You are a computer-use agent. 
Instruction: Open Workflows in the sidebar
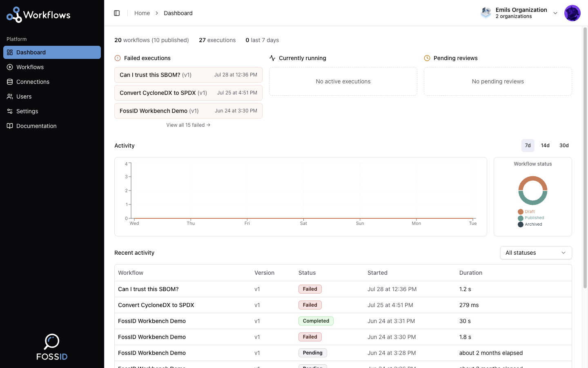tap(52, 67)
